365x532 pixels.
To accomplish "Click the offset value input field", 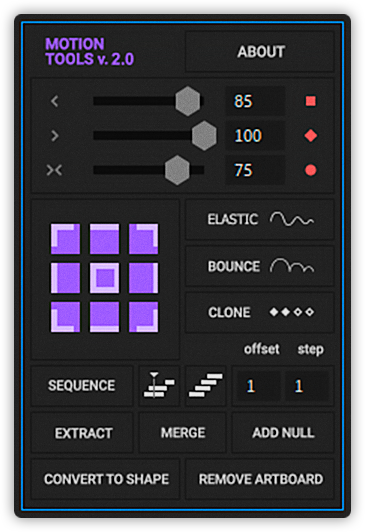I will pos(256,386).
